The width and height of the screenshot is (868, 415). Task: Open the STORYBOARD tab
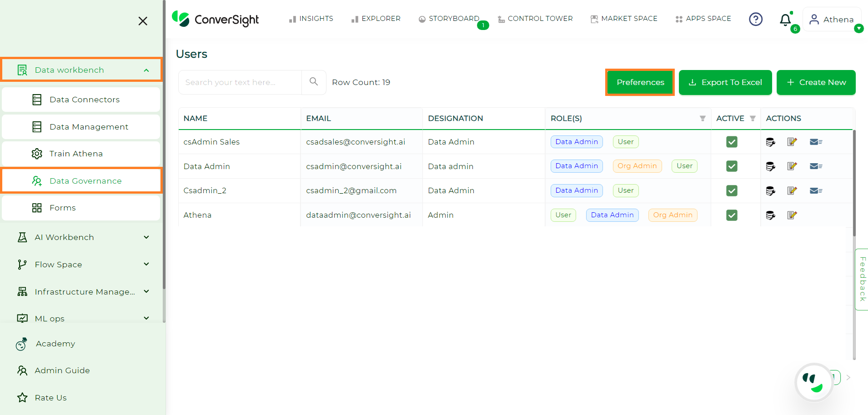[x=449, y=19]
